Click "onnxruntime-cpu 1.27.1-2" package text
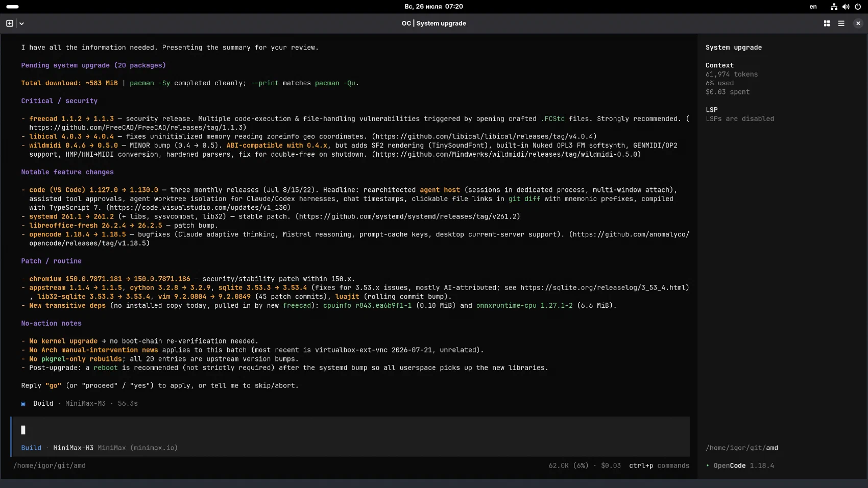 [524, 306]
